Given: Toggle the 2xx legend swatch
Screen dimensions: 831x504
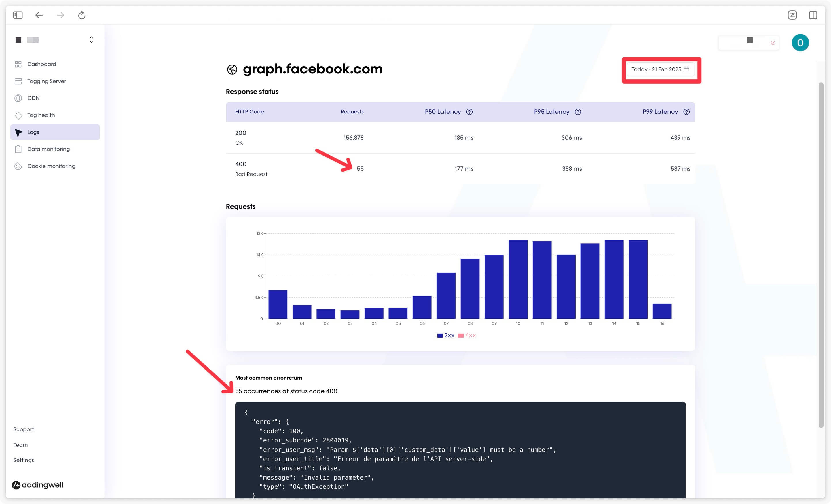Looking at the screenshot, I should pyautogui.click(x=440, y=336).
